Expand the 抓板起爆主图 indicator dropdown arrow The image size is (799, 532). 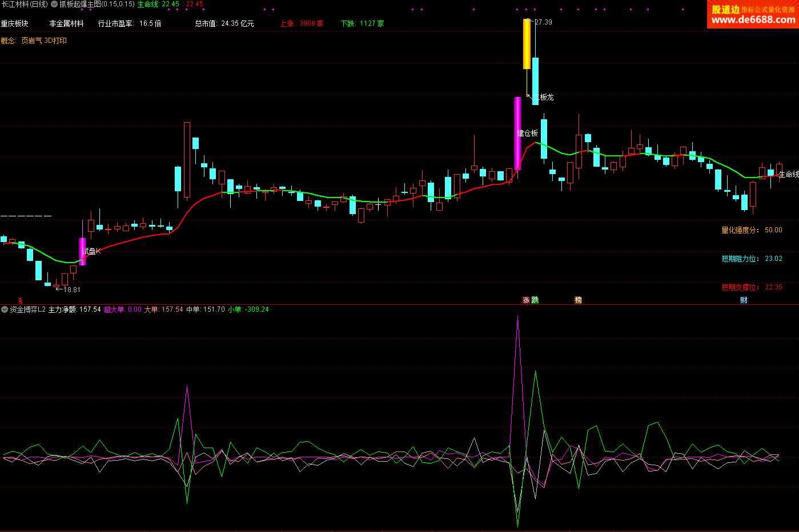(x=54, y=4)
